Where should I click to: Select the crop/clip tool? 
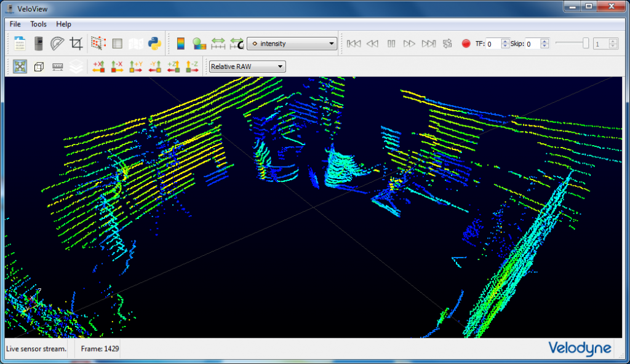coord(75,43)
